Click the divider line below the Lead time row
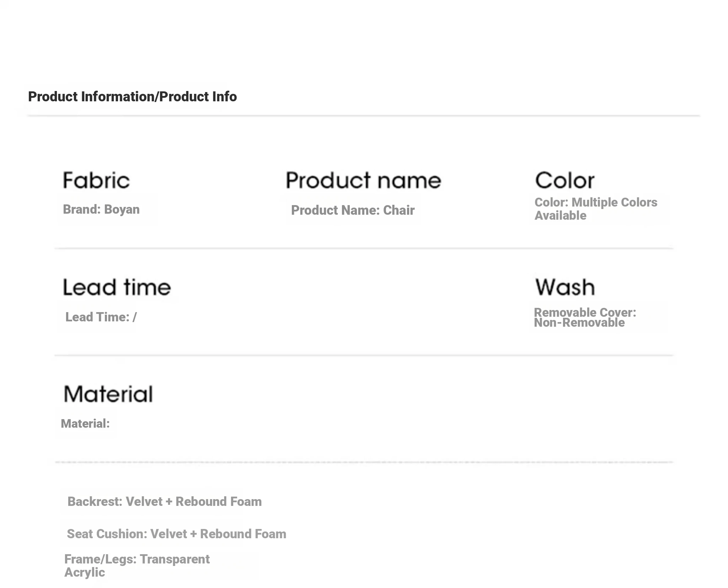The height and width of the screenshot is (588, 728). 363,355
